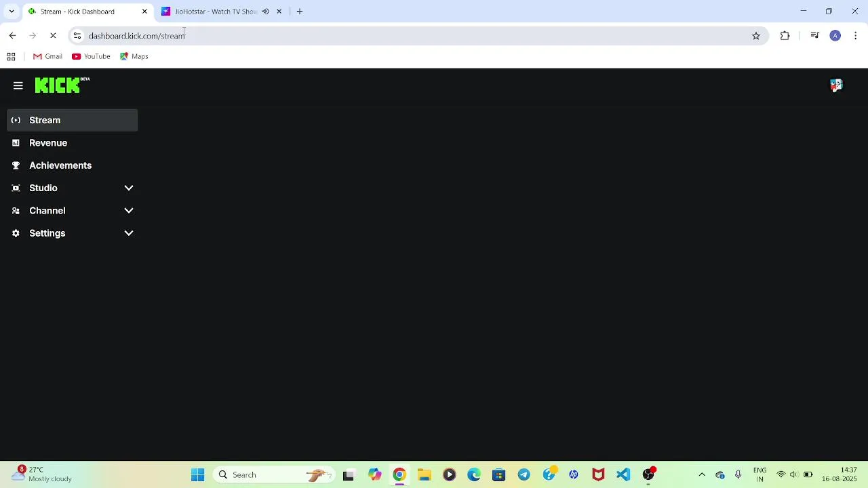Bookmark this page with star icon
The width and height of the screenshot is (868, 488).
point(756,36)
